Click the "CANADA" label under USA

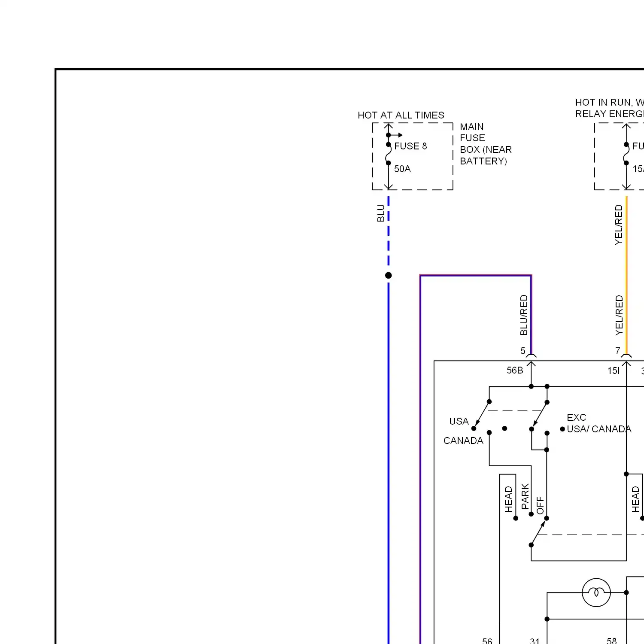coord(463,440)
